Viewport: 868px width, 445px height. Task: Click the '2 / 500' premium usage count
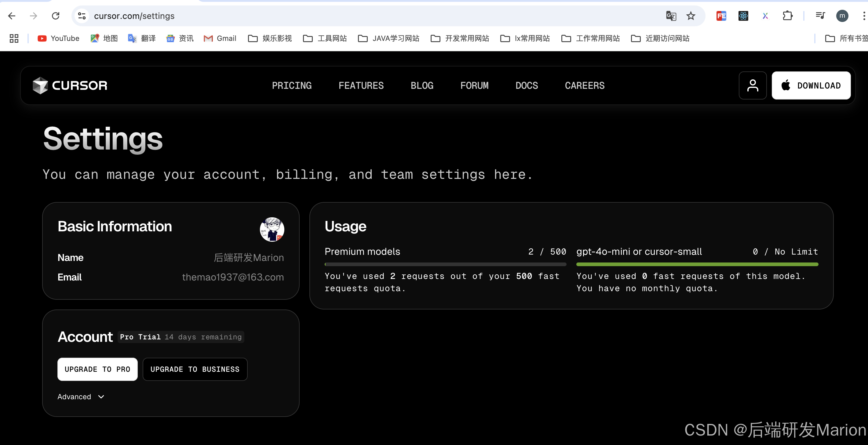(x=547, y=251)
